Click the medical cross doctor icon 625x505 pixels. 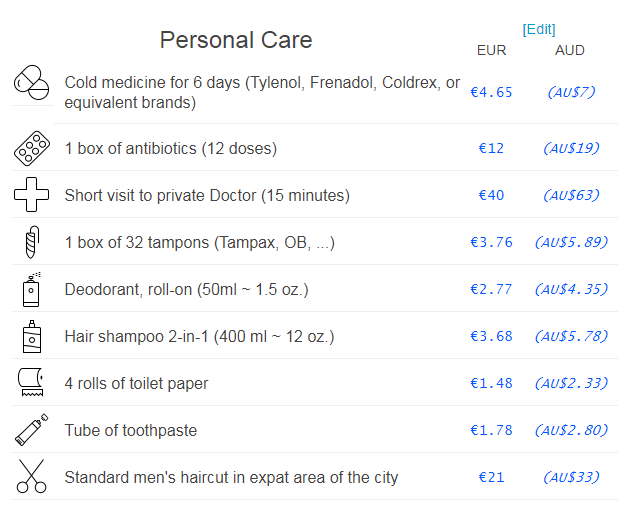point(31,195)
